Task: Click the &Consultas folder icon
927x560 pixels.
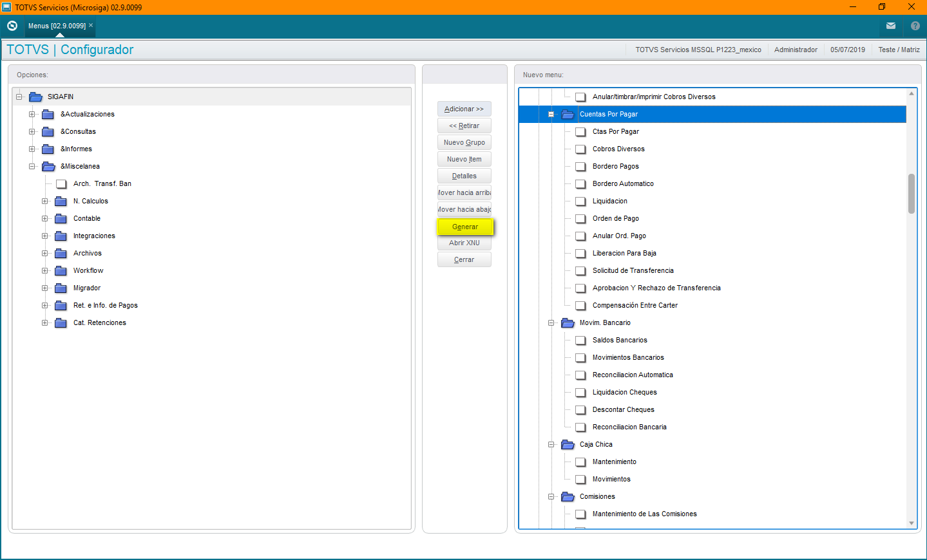Action: tap(48, 131)
